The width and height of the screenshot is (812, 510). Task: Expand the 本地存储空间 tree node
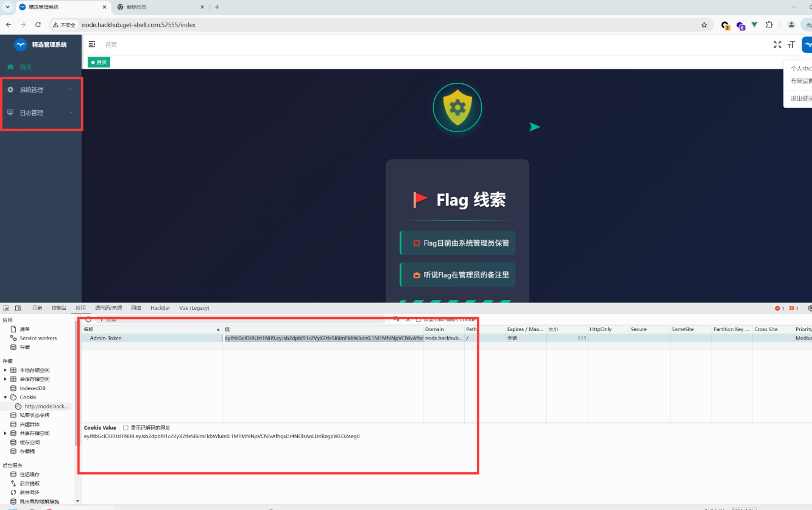click(5, 370)
